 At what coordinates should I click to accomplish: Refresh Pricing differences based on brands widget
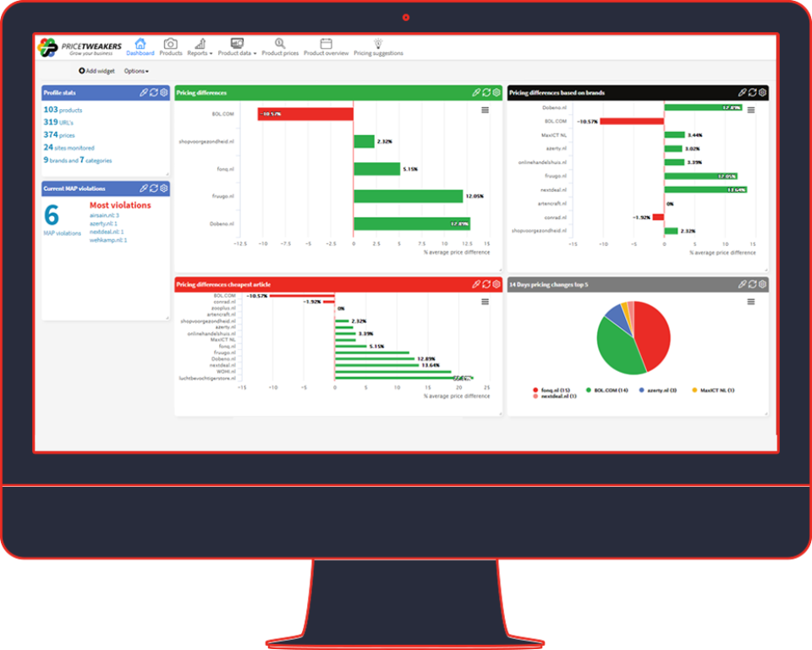(x=753, y=93)
